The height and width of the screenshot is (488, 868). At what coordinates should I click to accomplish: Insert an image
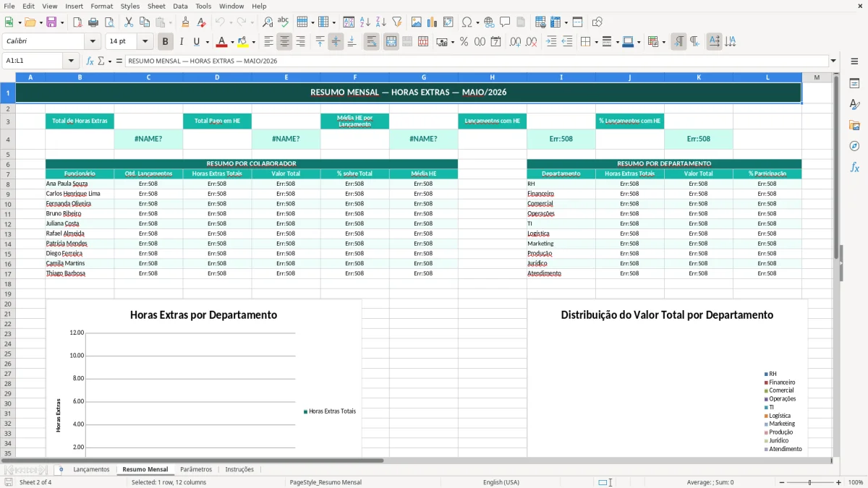click(x=417, y=22)
